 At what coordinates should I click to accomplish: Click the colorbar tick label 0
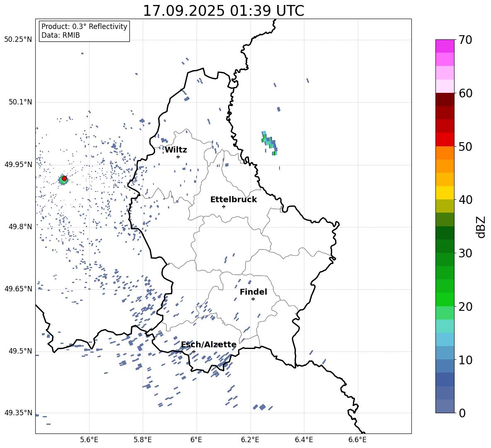coord(462,413)
